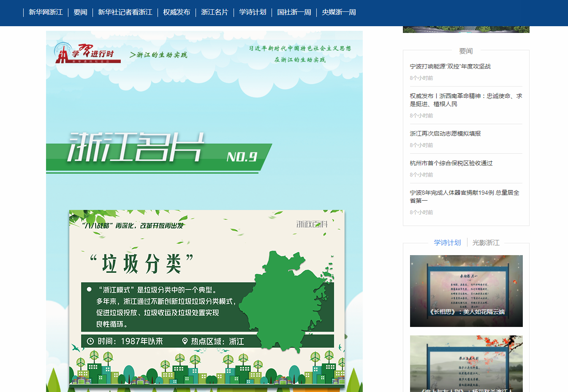Select 权威发布 in top navigation
Image resolution: width=568 pixels, height=392 pixels.
point(177,12)
